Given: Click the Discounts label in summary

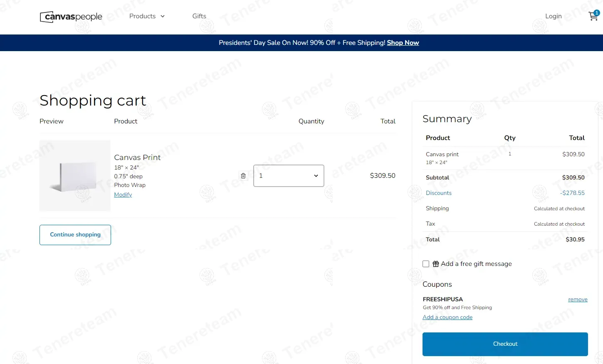Looking at the screenshot, I should (x=438, y=193).
